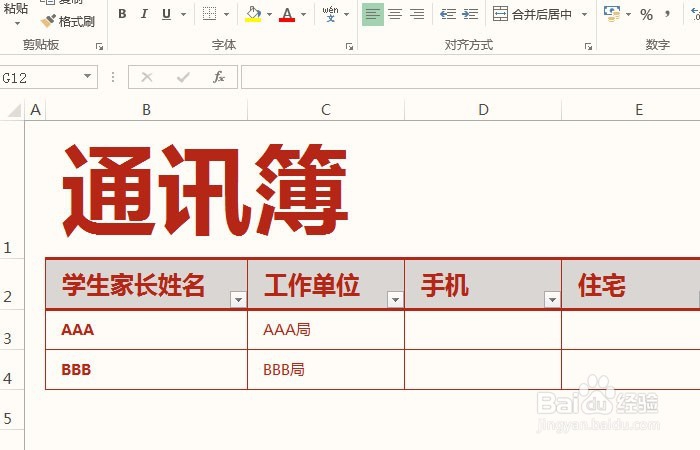This screenshot has width=700, height=450.
Task: Click cancel entry X icon
Action: [x=147, y=77]
